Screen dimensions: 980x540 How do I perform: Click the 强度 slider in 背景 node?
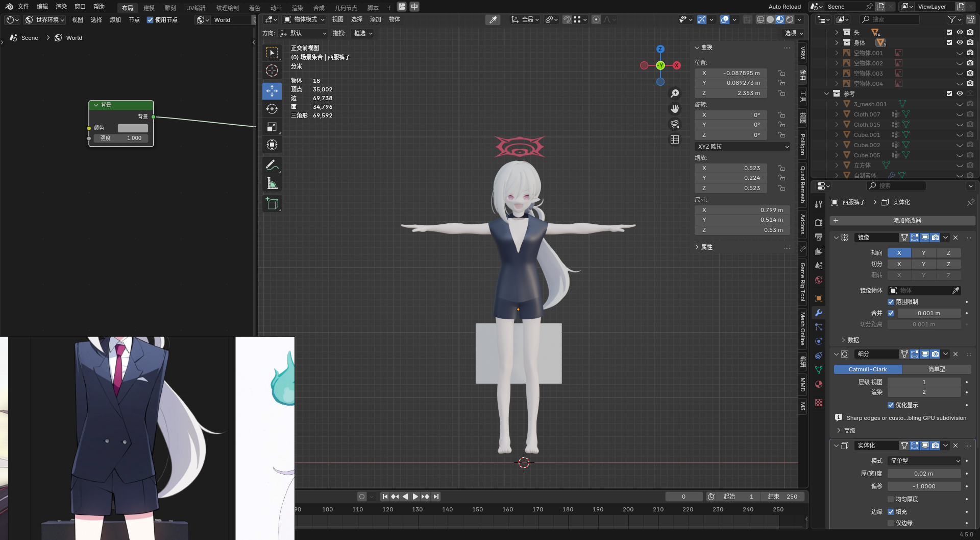click(x=121, y=138)
